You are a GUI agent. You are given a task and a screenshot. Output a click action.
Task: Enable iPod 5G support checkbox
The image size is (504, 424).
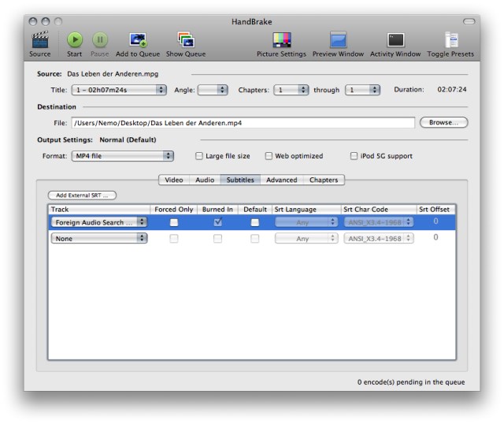click(354, 156)
